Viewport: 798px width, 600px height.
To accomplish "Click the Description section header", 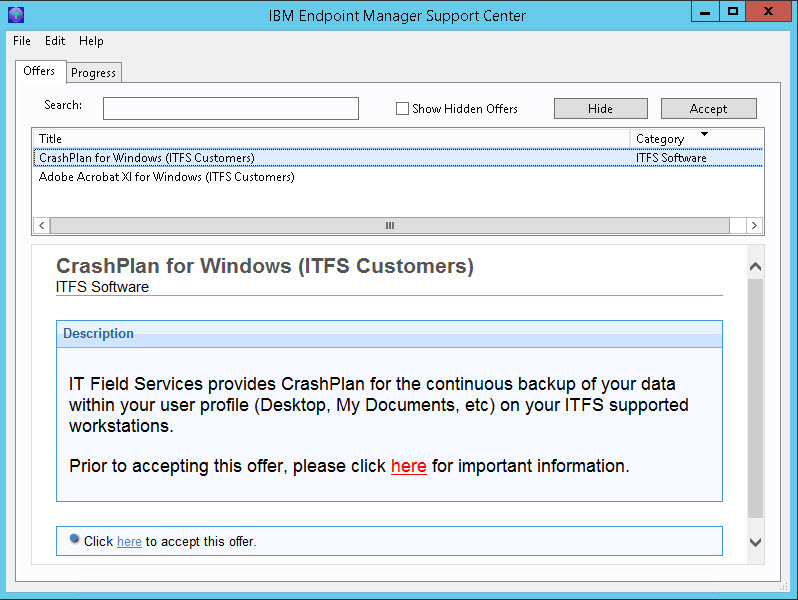I will click(x=389, y=334).
